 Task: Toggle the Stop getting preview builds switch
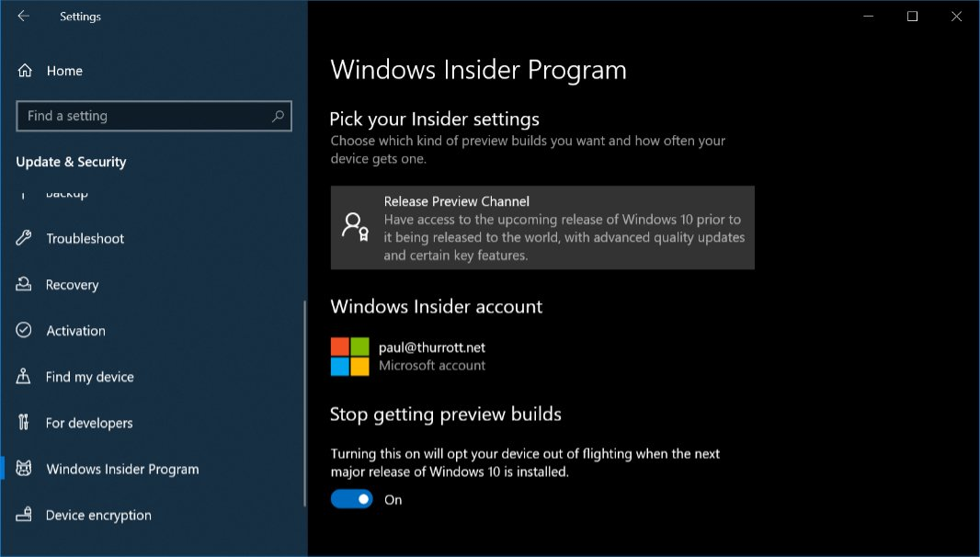(x=352, y=499)
